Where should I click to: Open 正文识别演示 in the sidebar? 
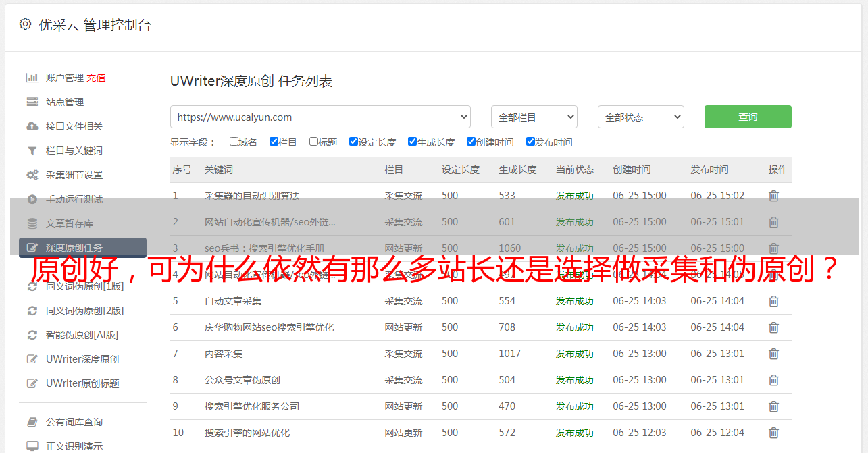tap(74, 446)
